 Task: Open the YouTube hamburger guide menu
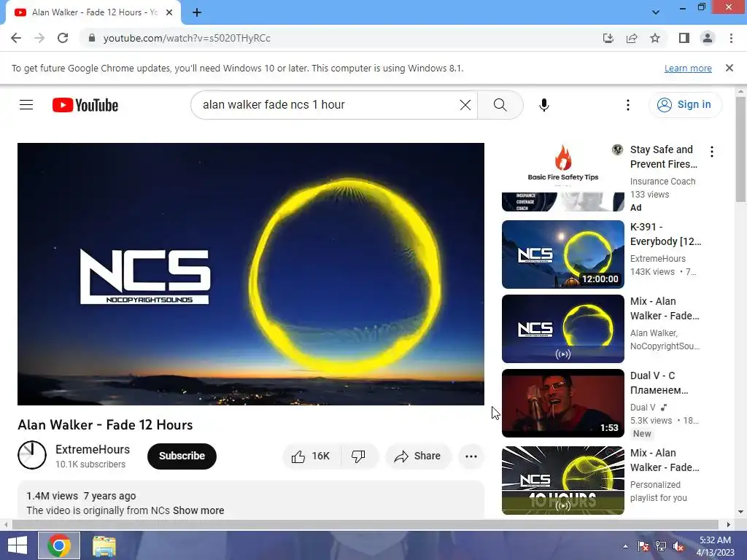26,105
